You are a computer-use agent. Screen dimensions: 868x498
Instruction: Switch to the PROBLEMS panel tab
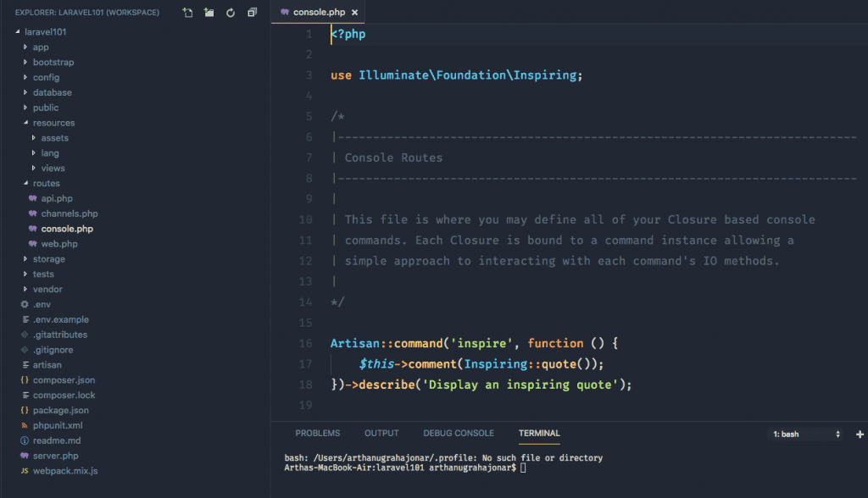click(317, 433)
